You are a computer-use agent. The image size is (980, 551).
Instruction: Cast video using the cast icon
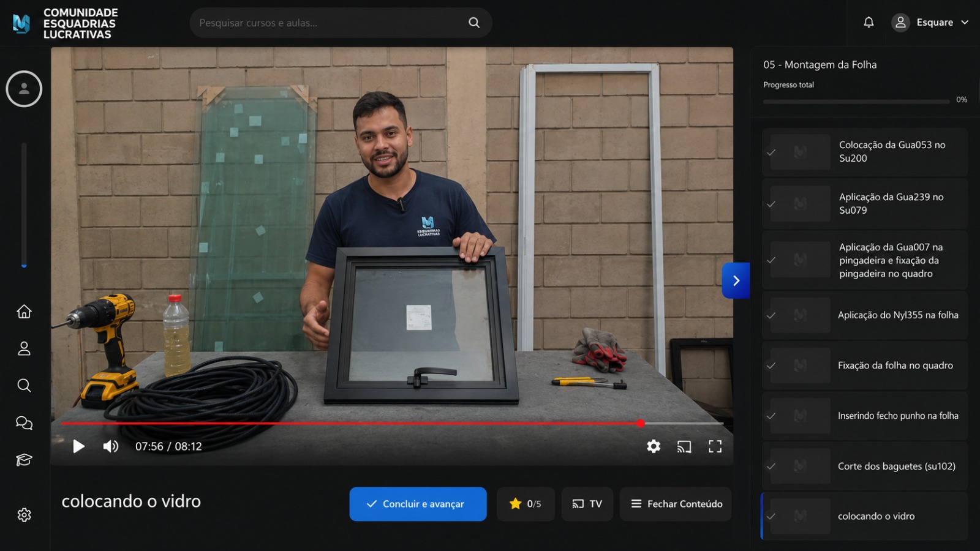tap(684, 447)
